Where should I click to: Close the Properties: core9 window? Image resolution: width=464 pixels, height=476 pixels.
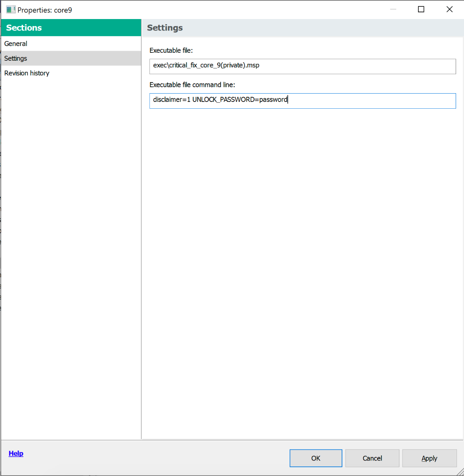click(x=449, y=9)
